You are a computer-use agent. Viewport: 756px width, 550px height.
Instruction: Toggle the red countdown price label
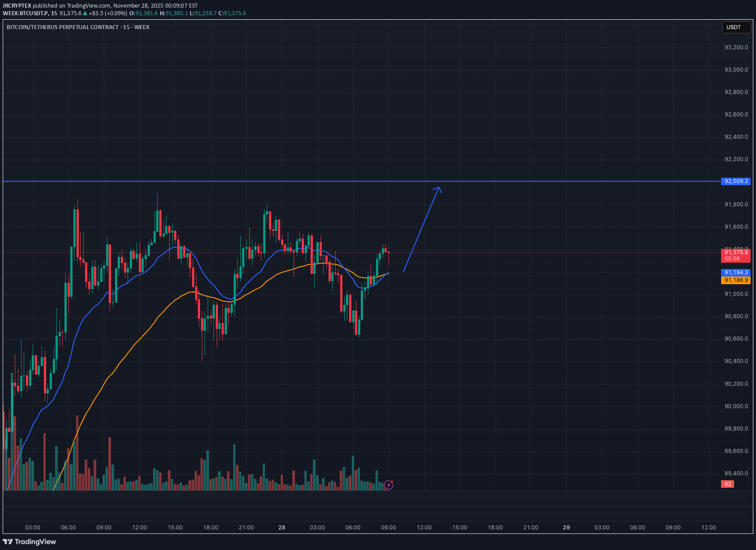tap(736, 255)
